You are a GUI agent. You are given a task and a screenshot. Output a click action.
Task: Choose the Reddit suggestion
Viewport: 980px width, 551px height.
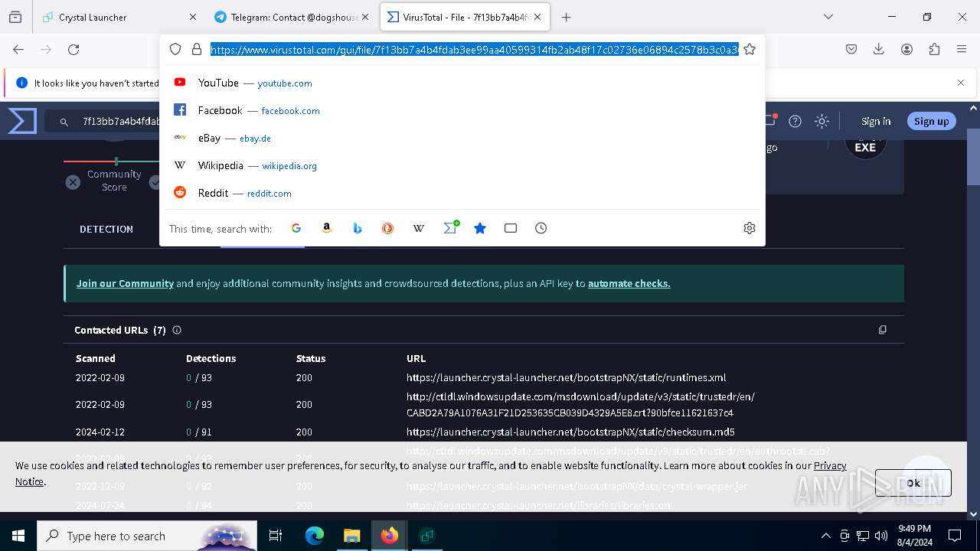click(462, 193)
